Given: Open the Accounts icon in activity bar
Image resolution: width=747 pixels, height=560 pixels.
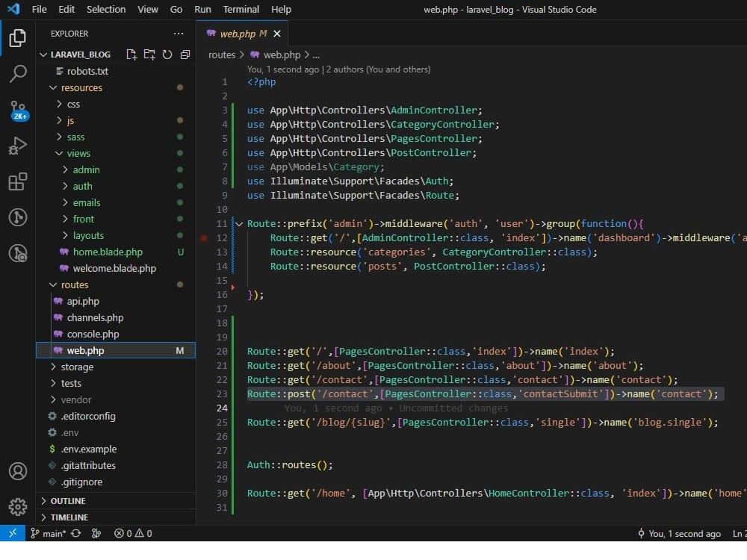Looking at the screenshot, I should coord(18,471).
